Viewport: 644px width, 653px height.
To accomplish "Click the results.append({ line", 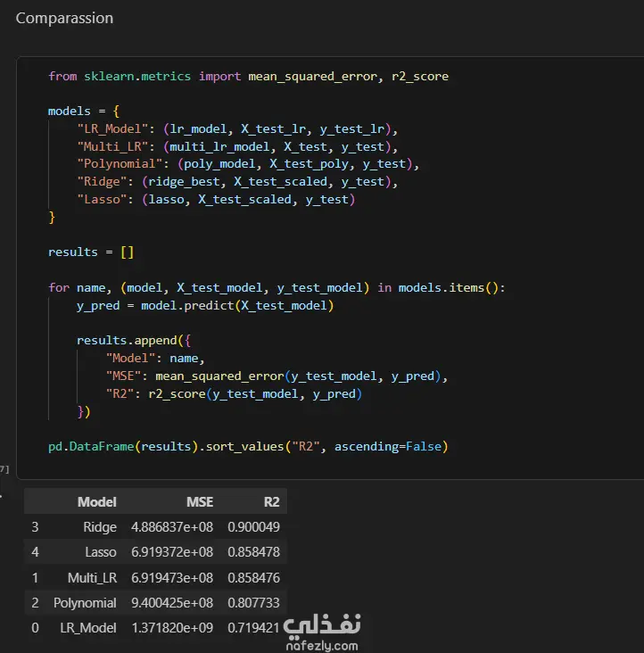I will (x=134, y=341).
